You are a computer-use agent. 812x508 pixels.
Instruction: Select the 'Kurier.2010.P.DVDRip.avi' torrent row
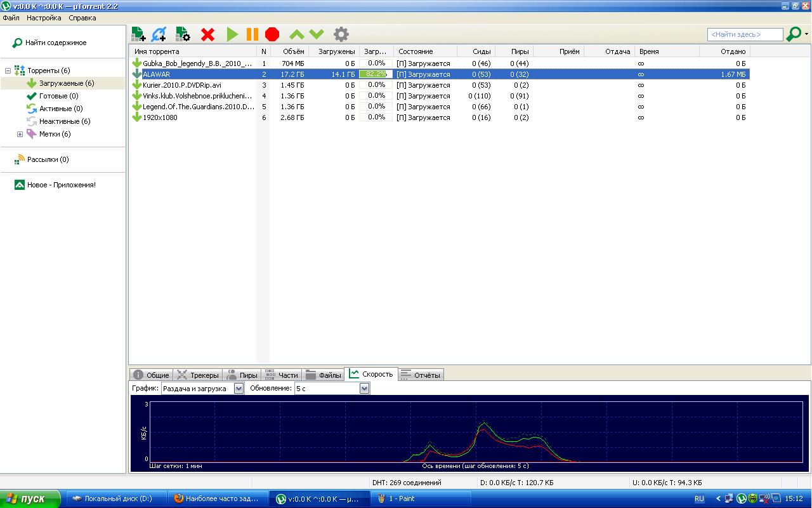point(439,85)
